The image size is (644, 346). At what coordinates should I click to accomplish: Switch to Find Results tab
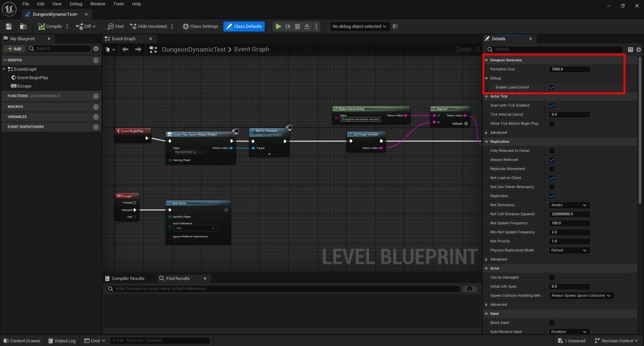(x=178, y=278)
